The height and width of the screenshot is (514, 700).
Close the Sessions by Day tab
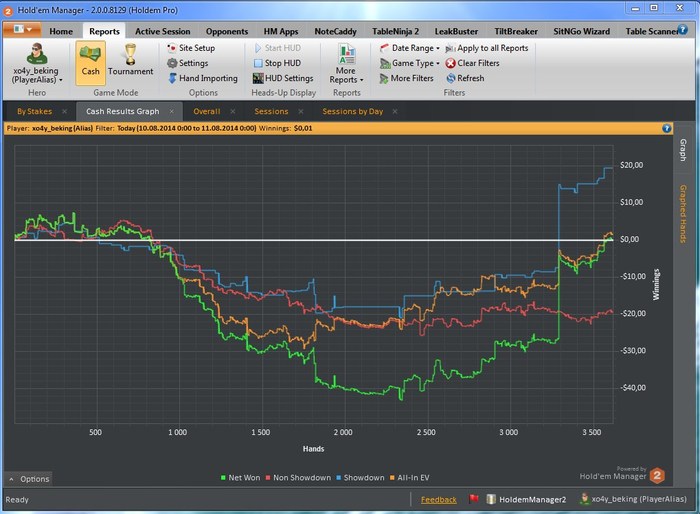[395, 111]
